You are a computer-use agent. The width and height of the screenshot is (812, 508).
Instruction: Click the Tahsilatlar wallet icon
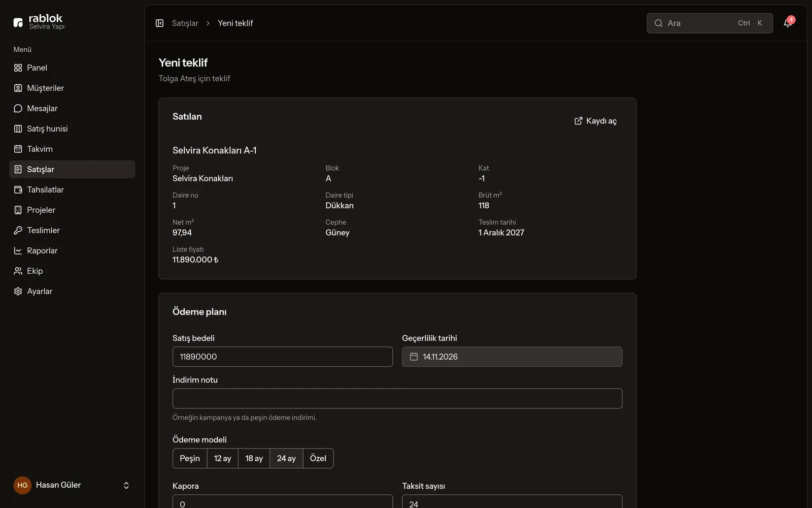click(18, 189)
